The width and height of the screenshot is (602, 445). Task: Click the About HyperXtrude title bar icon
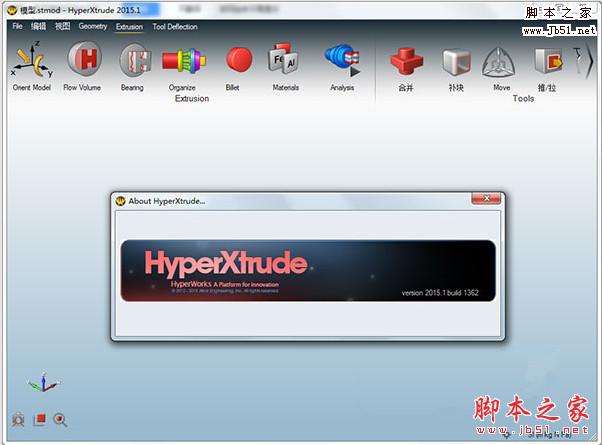coord(121,201)
